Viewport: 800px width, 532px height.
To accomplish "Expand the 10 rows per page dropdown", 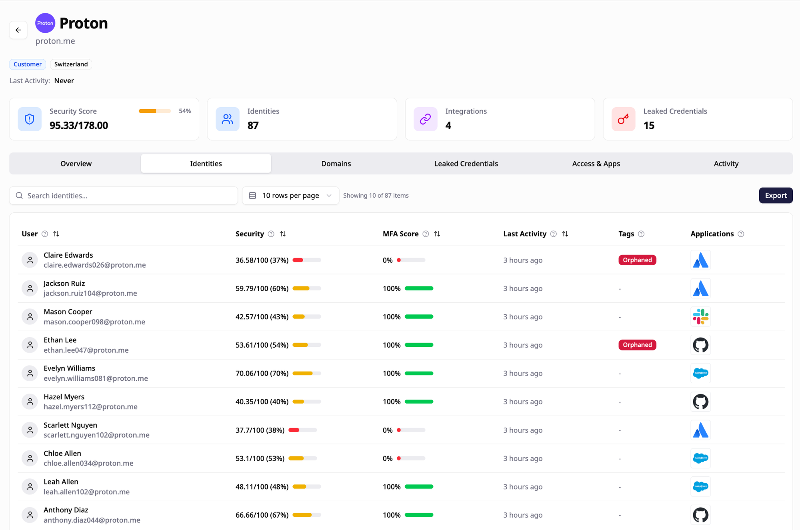I will [x=291, y=196].
